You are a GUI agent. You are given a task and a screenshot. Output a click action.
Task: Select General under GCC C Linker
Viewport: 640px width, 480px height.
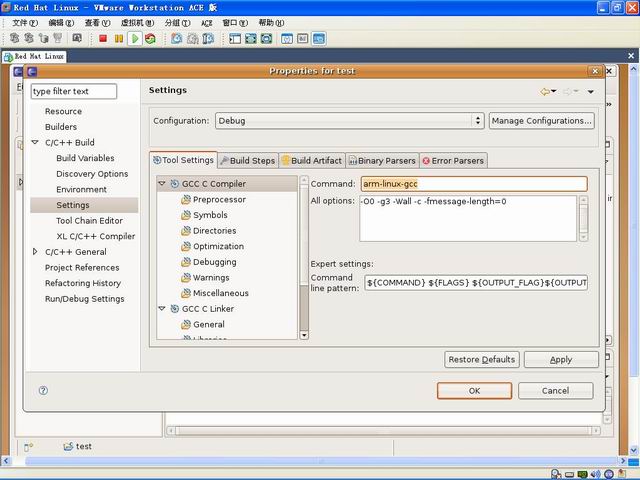[x=209, y=324]
